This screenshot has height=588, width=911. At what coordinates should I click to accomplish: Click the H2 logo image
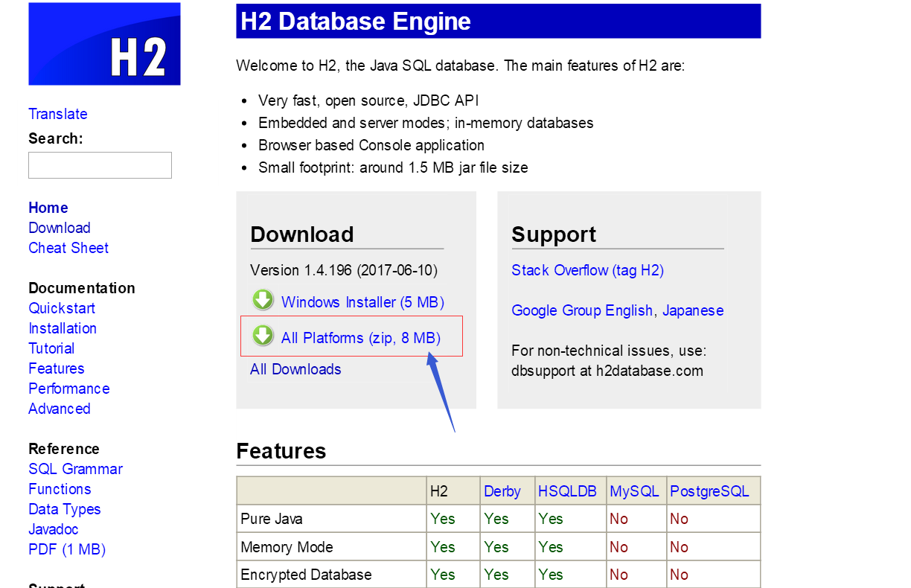click(104, 43)
